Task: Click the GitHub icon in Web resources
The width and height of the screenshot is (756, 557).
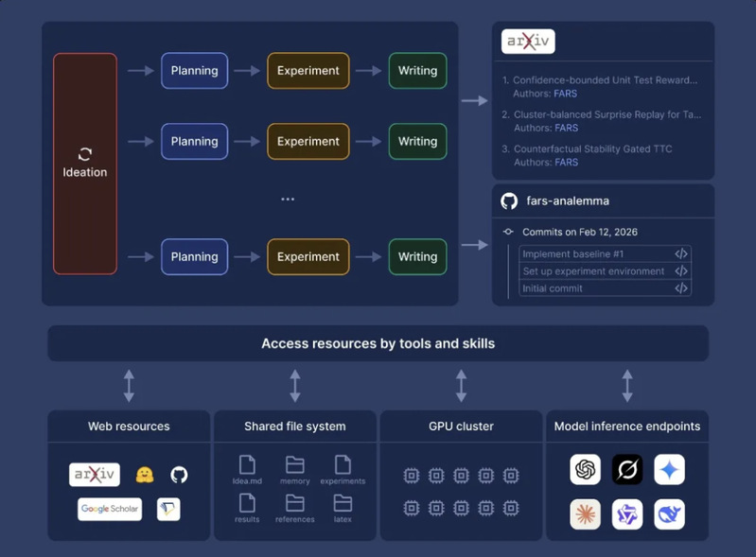Action: tap(179, 475)
